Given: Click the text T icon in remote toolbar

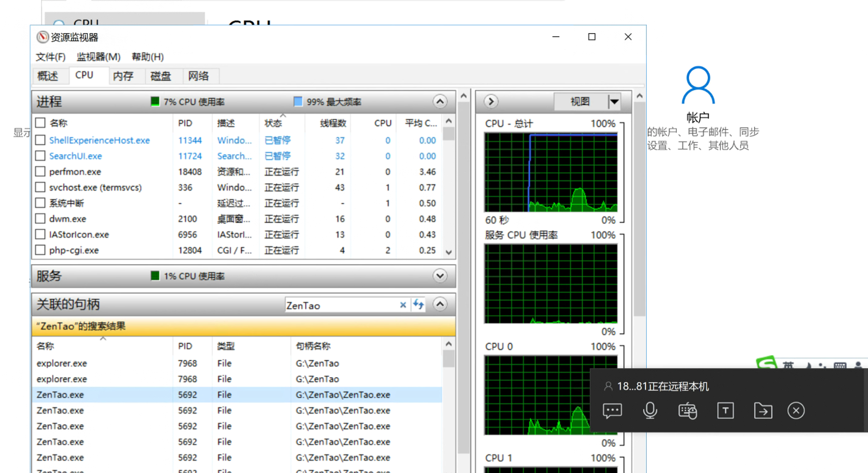Looking at the screenshot, I should tap(725, 411).
